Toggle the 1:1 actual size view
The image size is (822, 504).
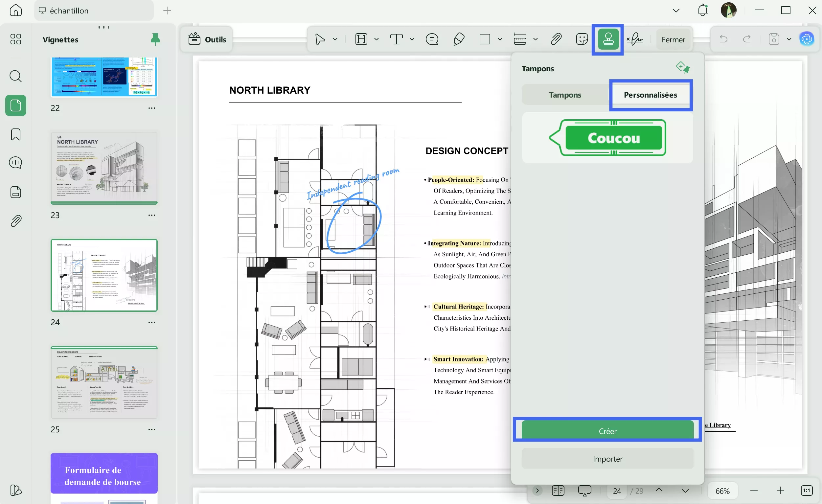pos(806,491)
